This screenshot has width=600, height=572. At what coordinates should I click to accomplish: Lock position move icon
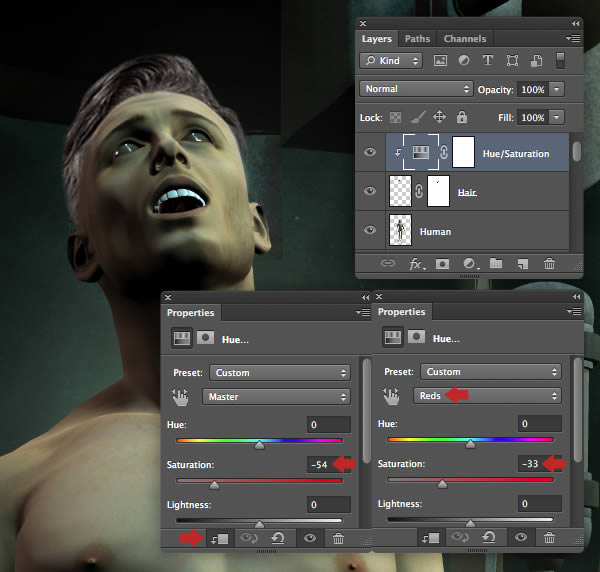coord(439,117)
